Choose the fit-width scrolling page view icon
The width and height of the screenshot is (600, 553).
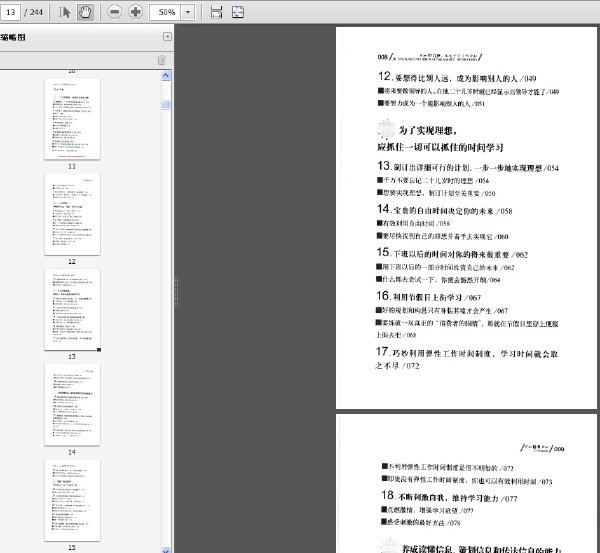216,12
